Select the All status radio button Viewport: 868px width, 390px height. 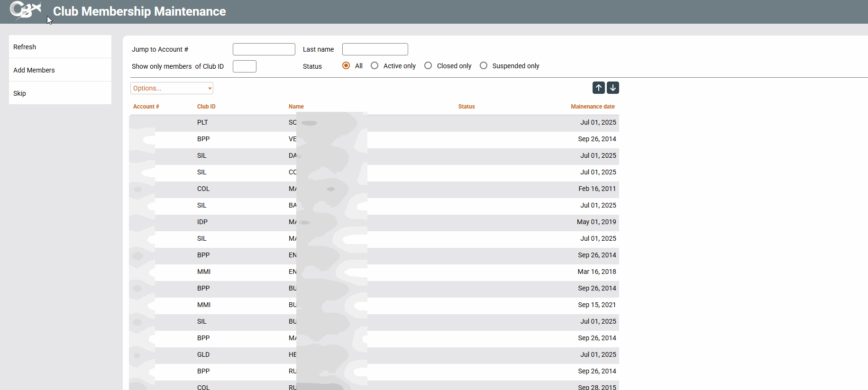pyautogui.click(x=346, y=66)
